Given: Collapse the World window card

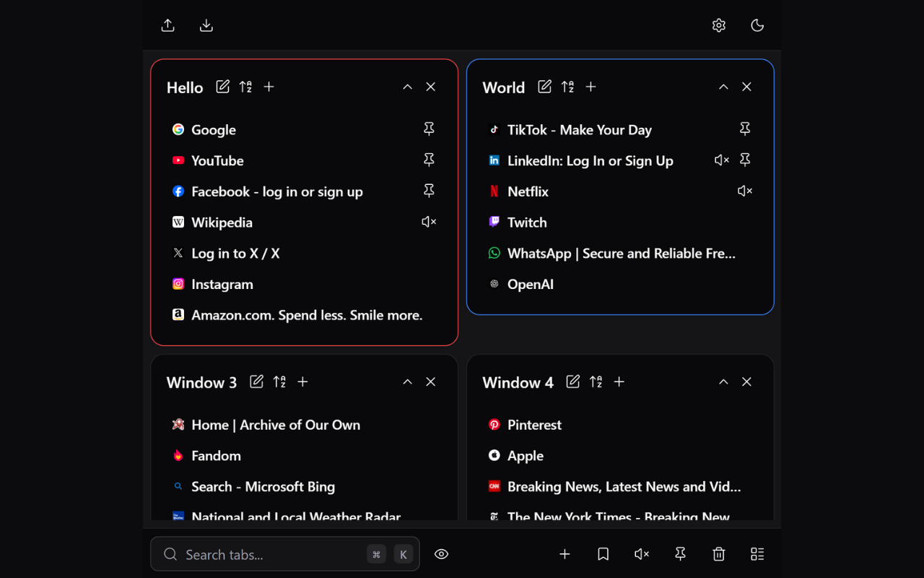Looking at the screenshot, I should tap(723, 87).
